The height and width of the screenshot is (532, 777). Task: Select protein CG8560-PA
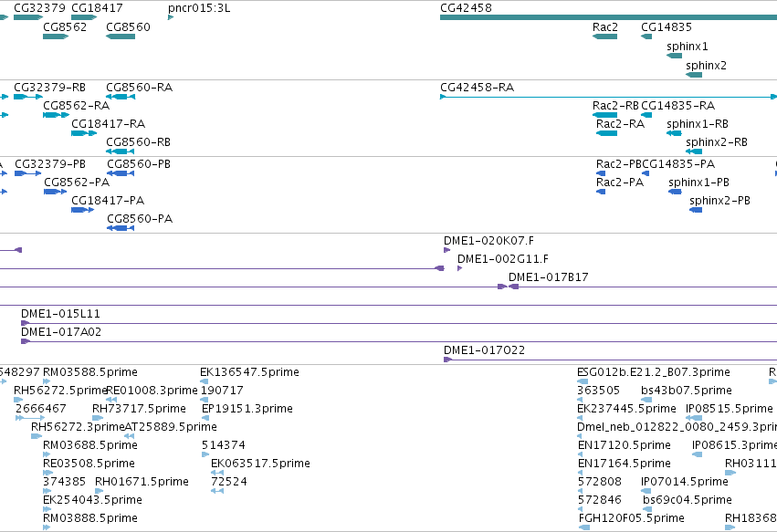pyautogui.click(x=121, y=228)
